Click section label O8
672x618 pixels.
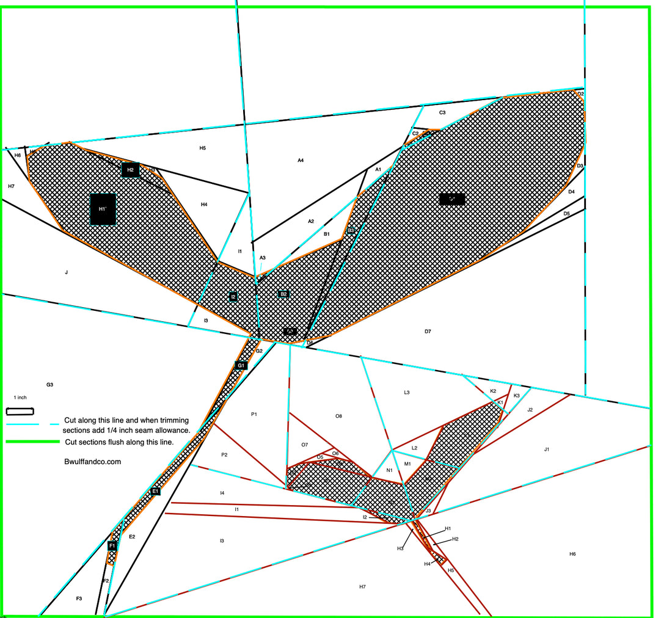tap(338, 416)
